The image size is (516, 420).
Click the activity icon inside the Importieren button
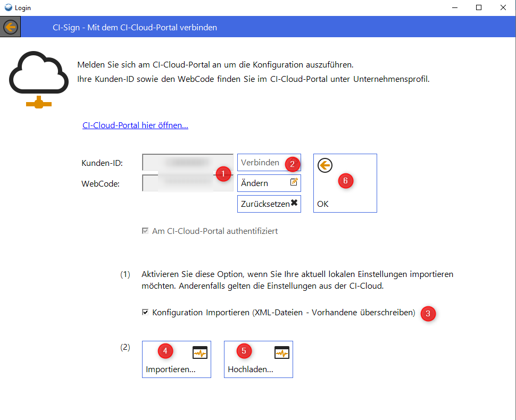[x=201, y=351]
